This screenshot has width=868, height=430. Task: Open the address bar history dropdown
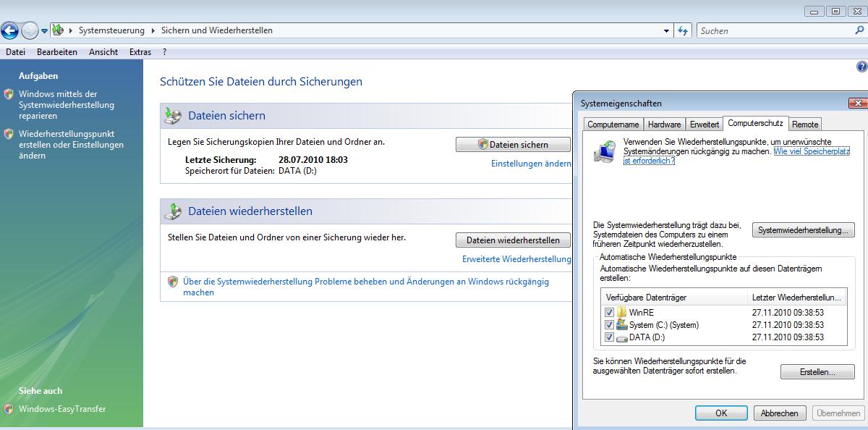pos(667,31)
